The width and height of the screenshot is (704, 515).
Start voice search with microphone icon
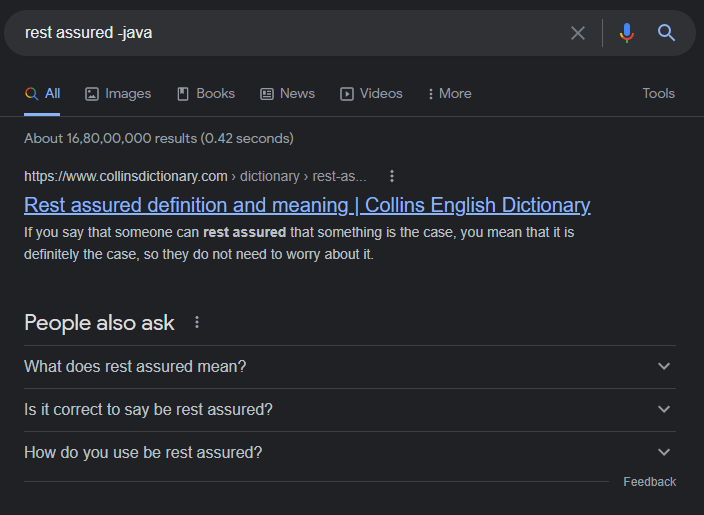pos(626,33)
